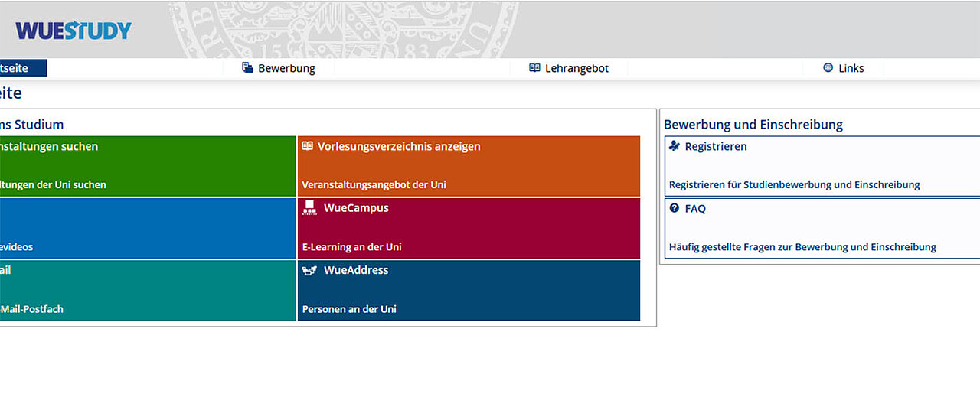Viewport: 980px width, 420px height.
Task: Click the Bewerbung menu icon
Action: pyautogui.click(x=247, y=68)
